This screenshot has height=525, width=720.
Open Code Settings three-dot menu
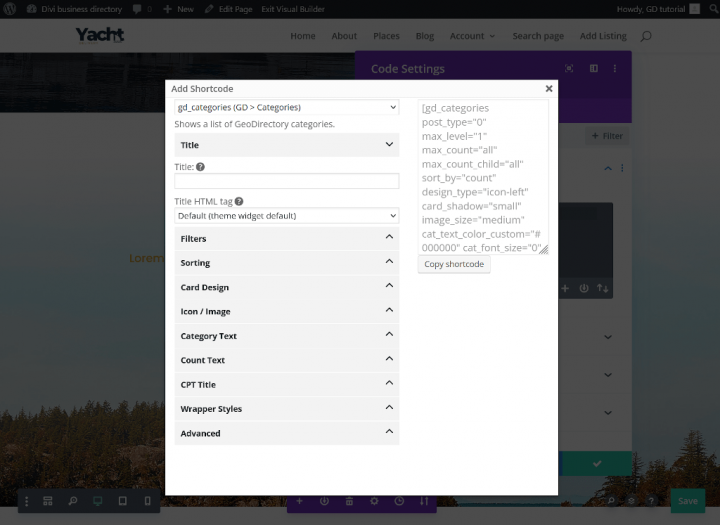(x=615, y=69)
